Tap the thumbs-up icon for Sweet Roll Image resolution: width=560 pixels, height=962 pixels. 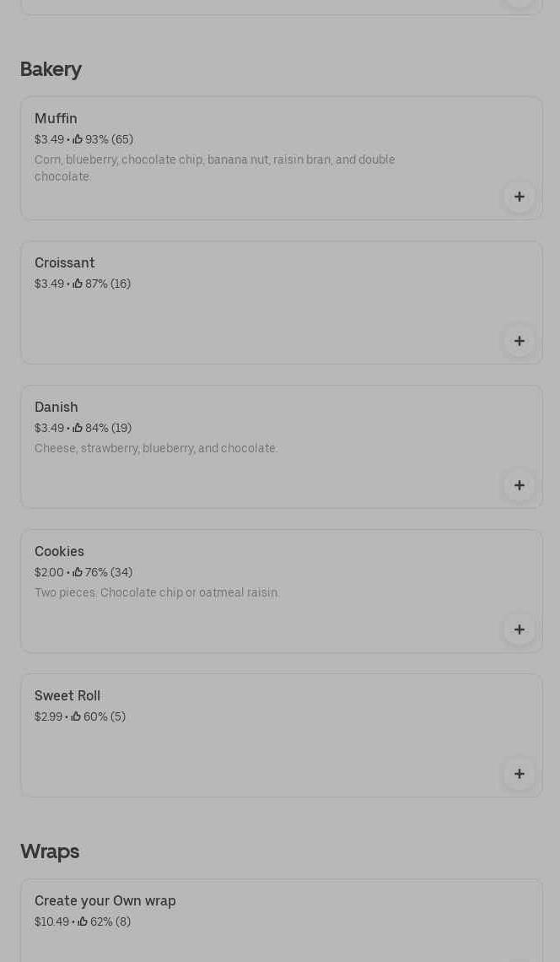click(76, 716)
